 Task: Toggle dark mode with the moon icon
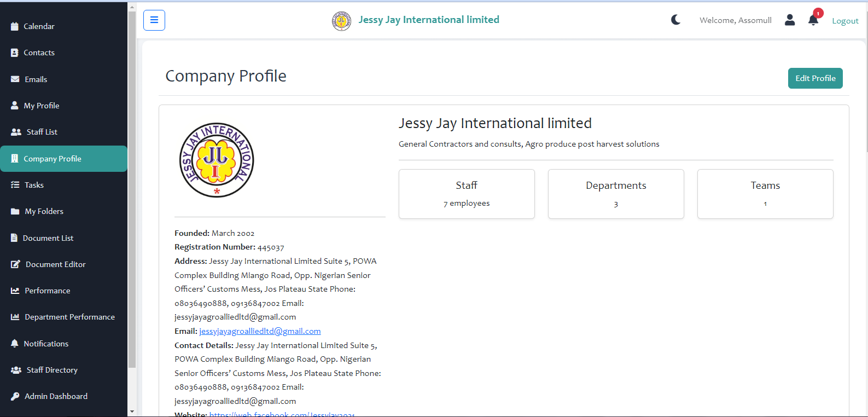point(675,20)
